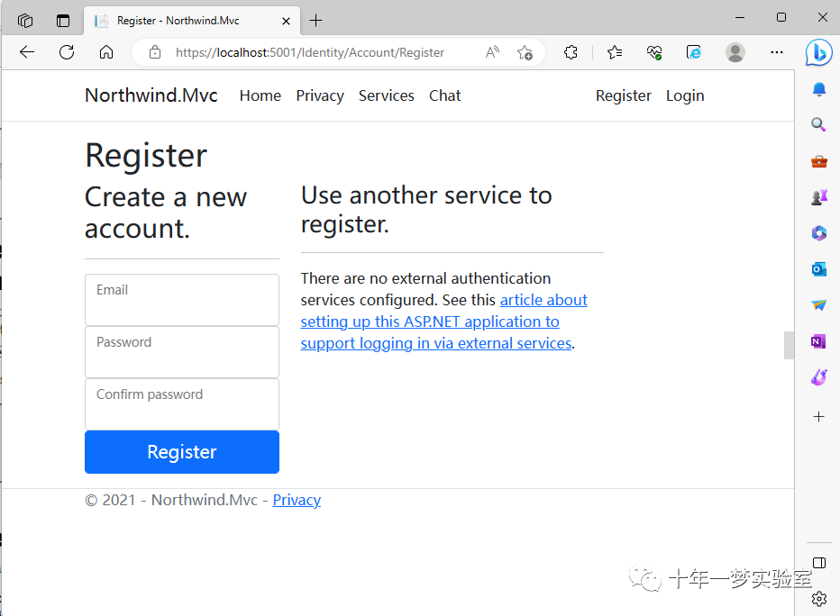Open sidebar Games chess icon
This screenshot has width=840, height=616.
pyautogui.click(x=818, y=197)
